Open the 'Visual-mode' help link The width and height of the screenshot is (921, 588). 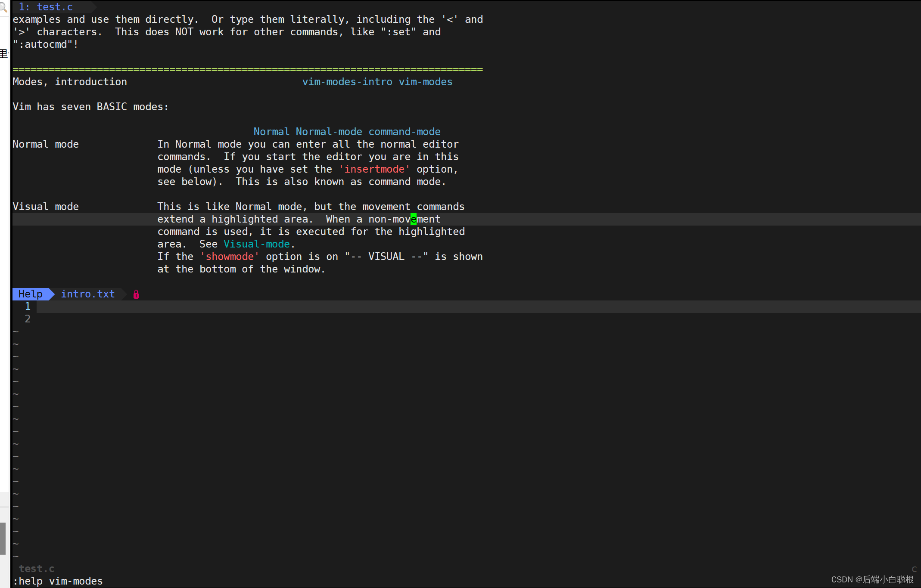257,244
